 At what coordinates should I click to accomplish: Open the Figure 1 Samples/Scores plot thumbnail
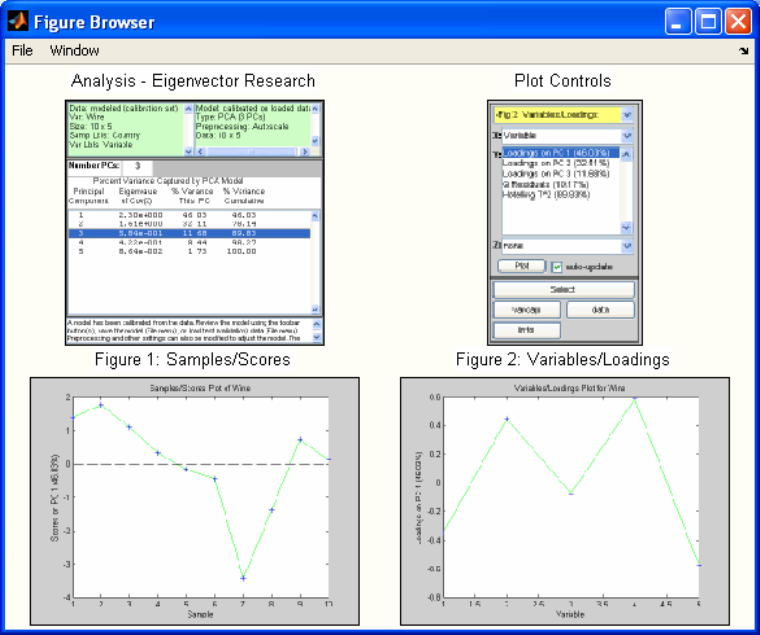coord(195,501)
